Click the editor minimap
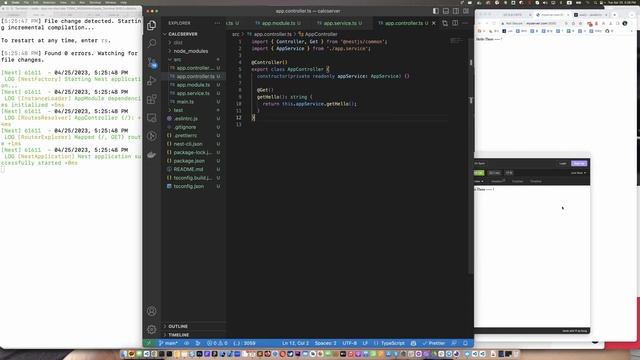Image resolution: width=640 pixels, height=360 pixels. point(456,41)
